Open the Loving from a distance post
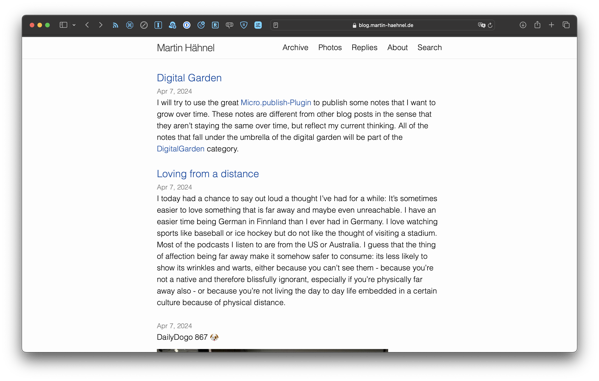This screenshot has width=599, height=381. click(x=208, y=174)
